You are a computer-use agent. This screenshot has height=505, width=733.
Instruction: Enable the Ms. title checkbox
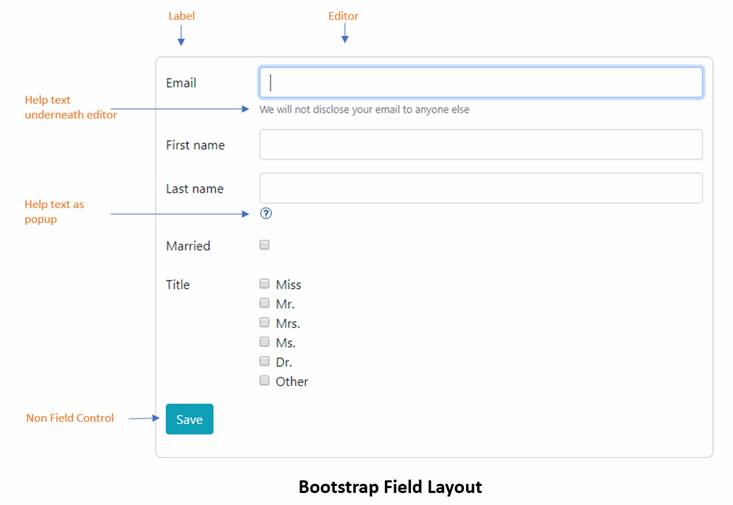click(265, 342)
